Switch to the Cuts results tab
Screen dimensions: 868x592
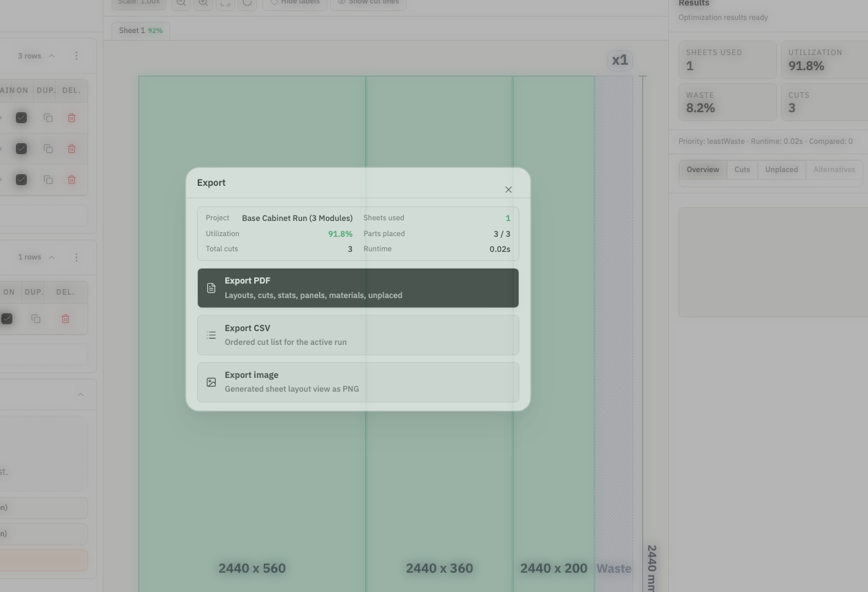click(x=741, y=169)
